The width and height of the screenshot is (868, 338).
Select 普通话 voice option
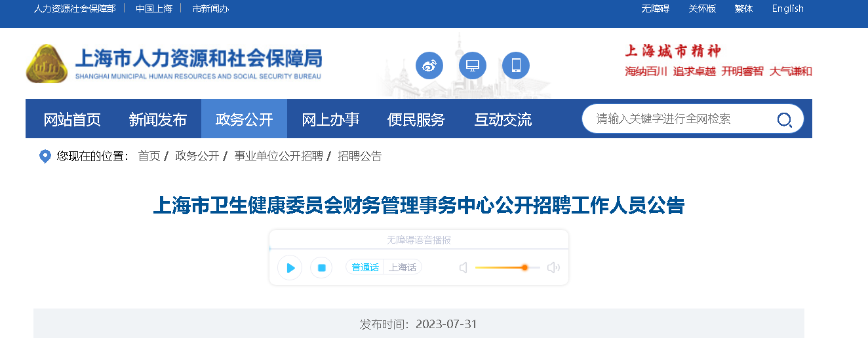(x=365, y=267)
